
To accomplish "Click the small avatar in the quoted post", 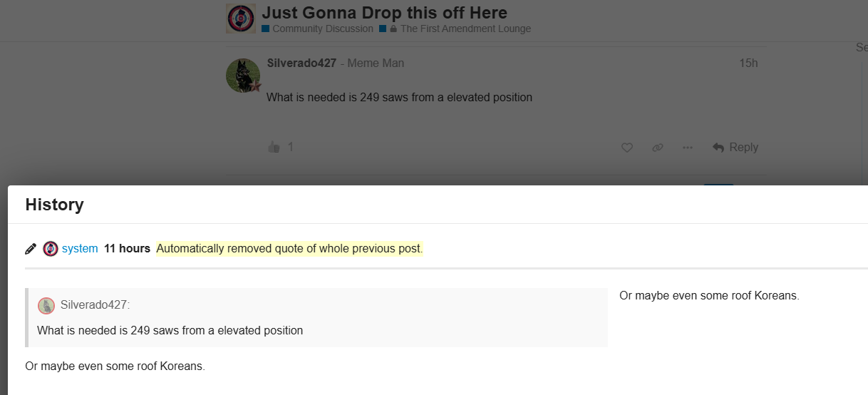I will coord(46,306).
